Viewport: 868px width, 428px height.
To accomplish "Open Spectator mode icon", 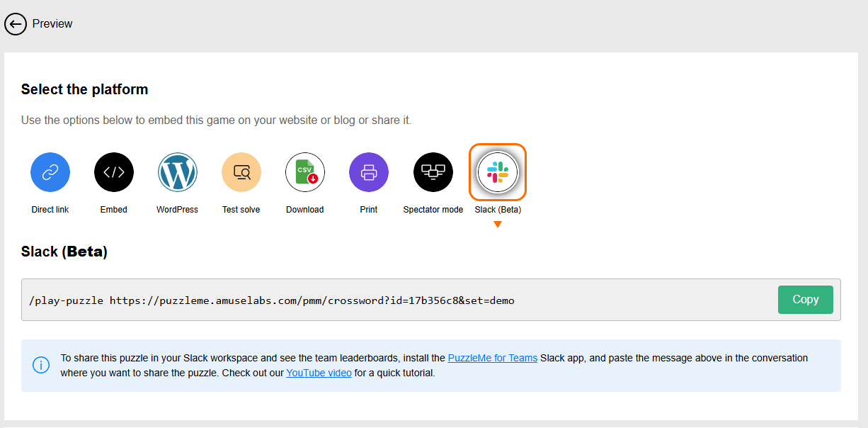I will [433, 172].
